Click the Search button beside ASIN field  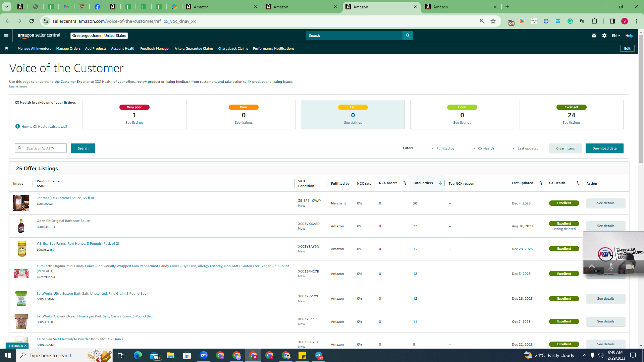click(x=83, y=148)
